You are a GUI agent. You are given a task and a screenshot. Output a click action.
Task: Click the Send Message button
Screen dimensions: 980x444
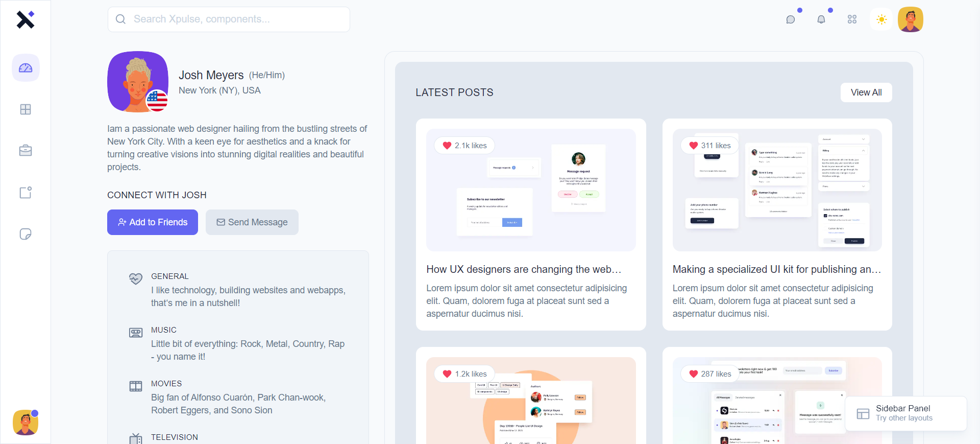coord(252,222)
